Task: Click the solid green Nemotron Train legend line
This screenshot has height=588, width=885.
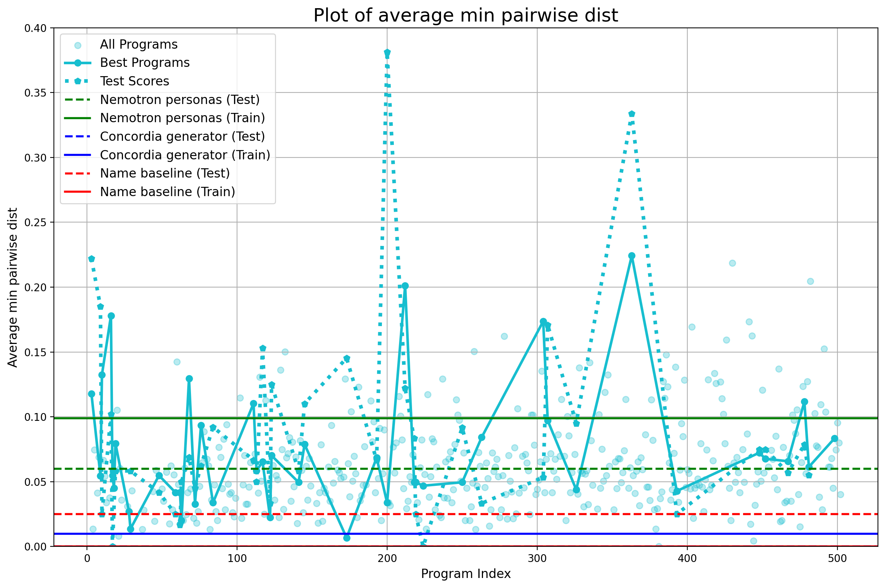Action: 78,118
